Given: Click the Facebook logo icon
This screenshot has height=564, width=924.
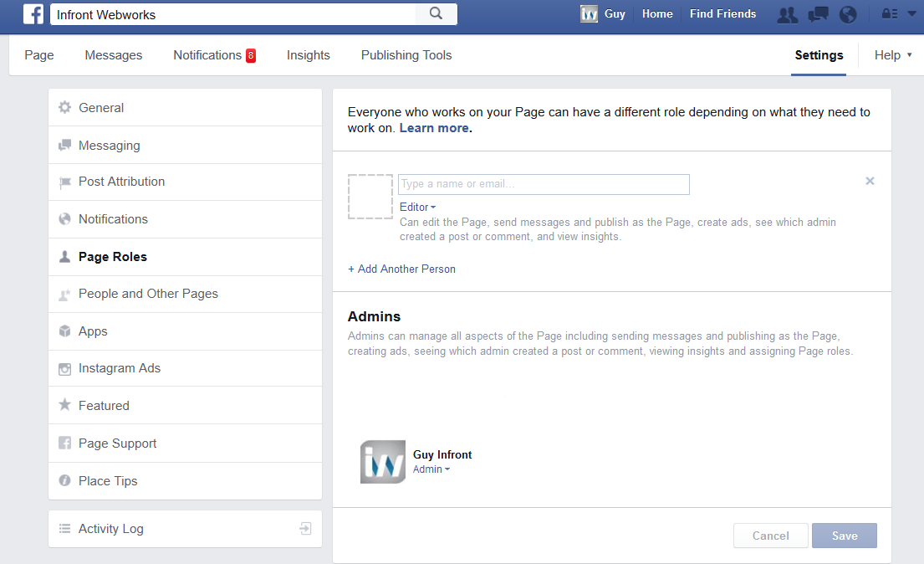Looking at the screenshot, I should (x=33, y=13).
